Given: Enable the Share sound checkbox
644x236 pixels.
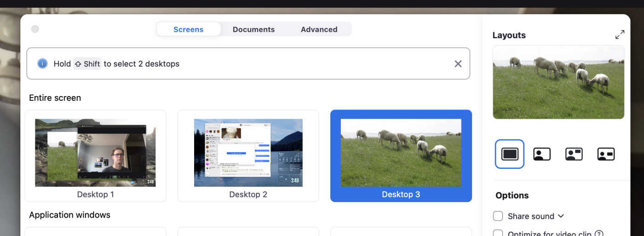Looking at the screenshot, I should click(498, 216).
